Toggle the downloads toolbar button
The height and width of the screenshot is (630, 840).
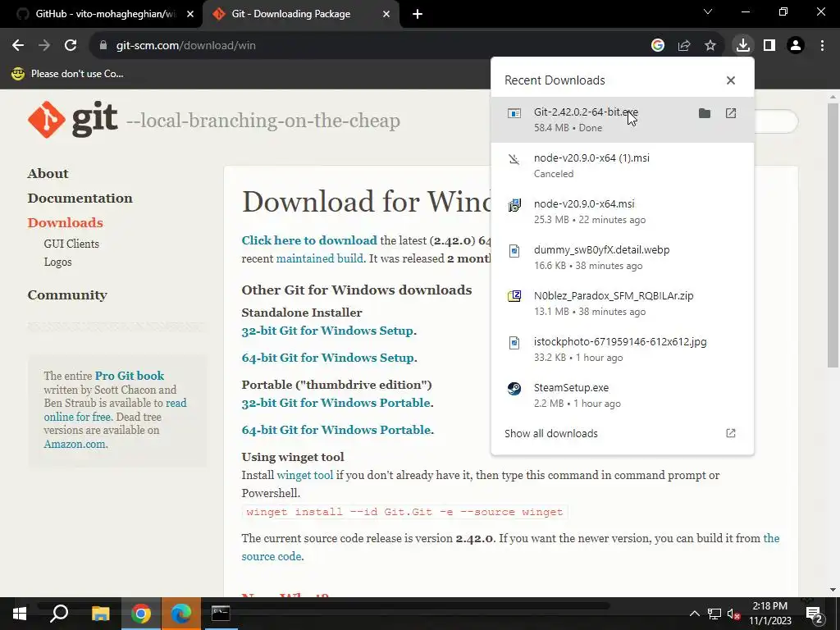pos(743,46)
